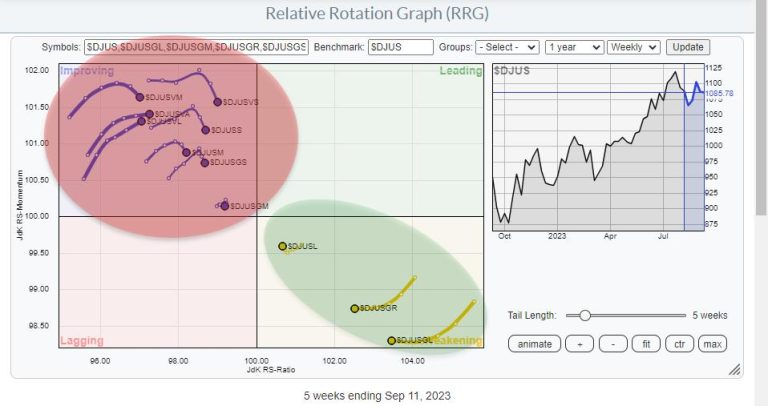Click the Tail Length slider handle
The image size is (768, 406).
[585, 314]
